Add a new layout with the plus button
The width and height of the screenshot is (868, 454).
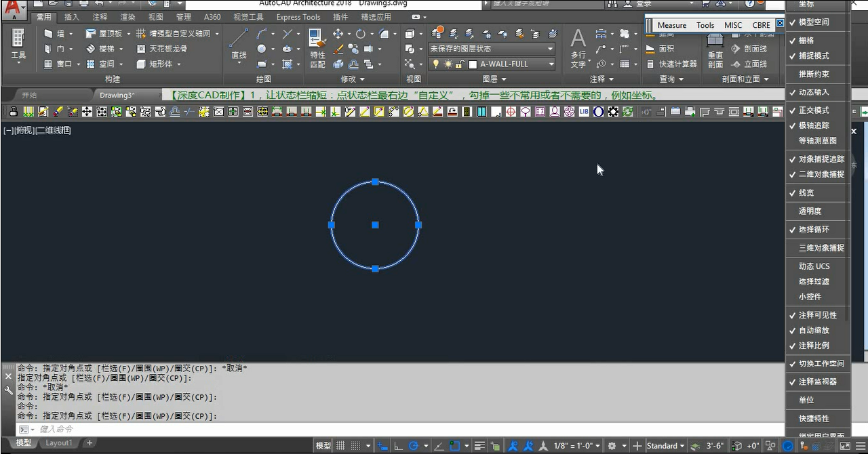(x=89, y=443)
